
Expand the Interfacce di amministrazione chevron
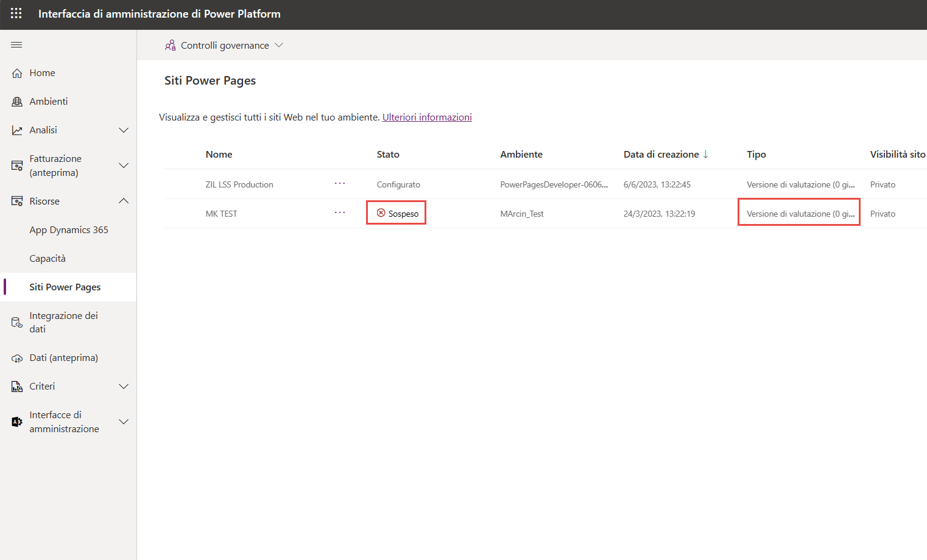coord(124,422)
